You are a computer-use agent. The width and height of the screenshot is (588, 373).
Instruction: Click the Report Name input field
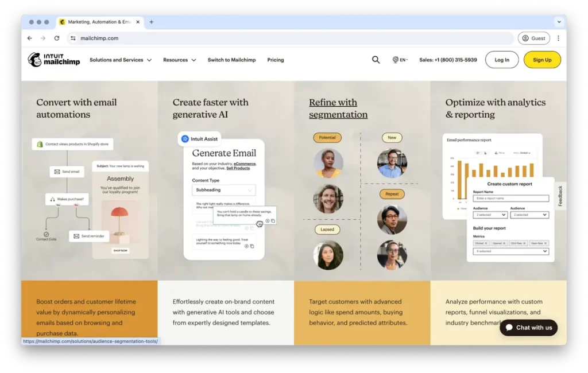(x=510, y=199)
